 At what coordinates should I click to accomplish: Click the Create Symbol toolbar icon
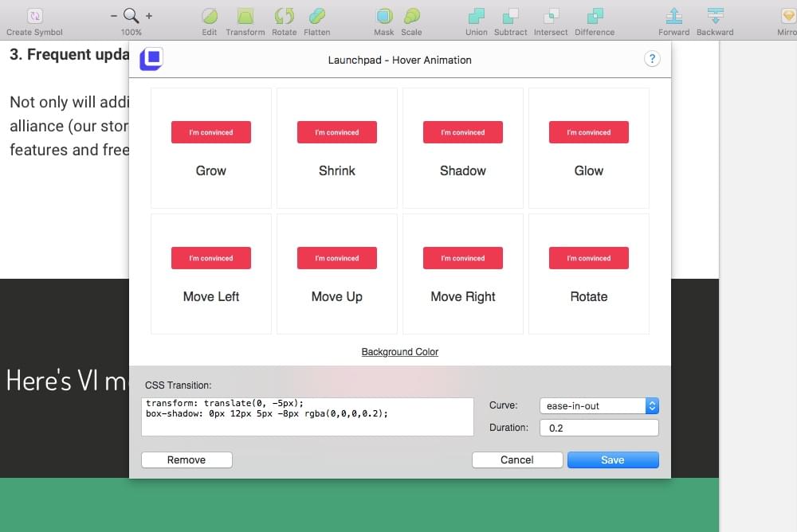click(x=35, y=16)
